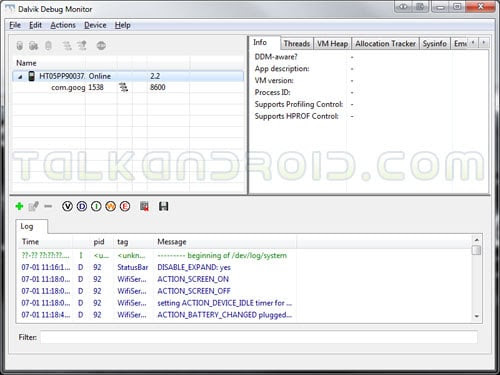Image resolution: width=500 pixels, height=375 pixels.
Task: Click the Android version 2.2 cell
Action: pyautogui.click(x=155, y=76)
